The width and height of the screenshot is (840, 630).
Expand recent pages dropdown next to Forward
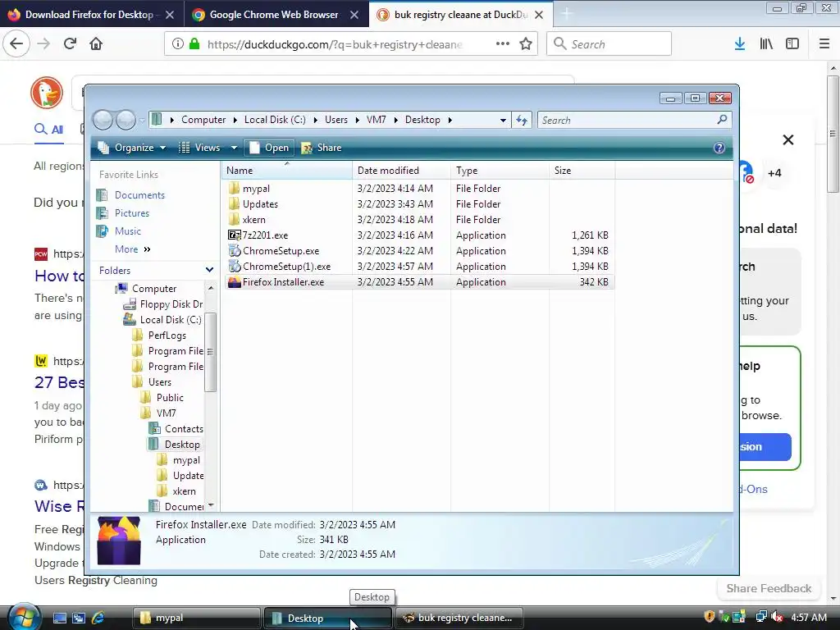tap(142, 120)
